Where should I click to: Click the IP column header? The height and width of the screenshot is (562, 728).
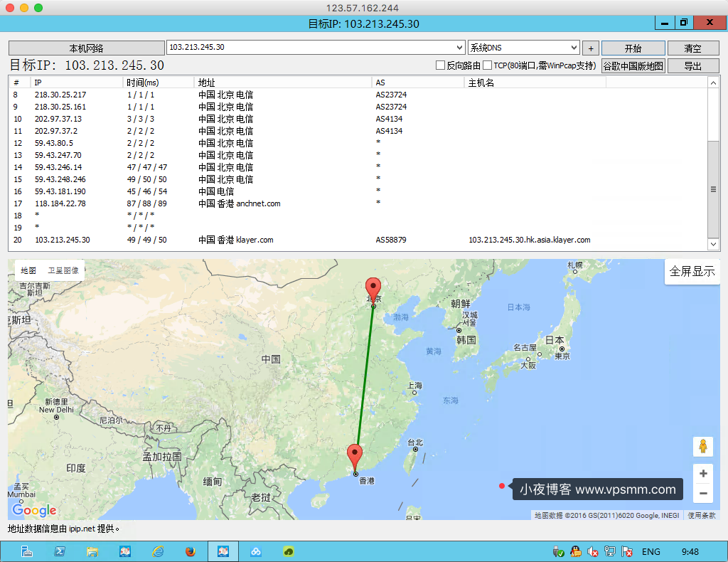click(77, 83)
